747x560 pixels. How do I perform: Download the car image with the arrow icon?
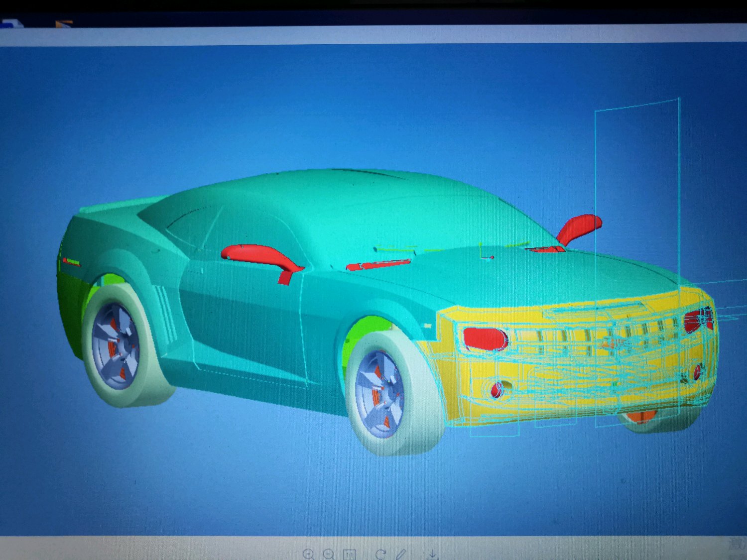click(432, 554)
